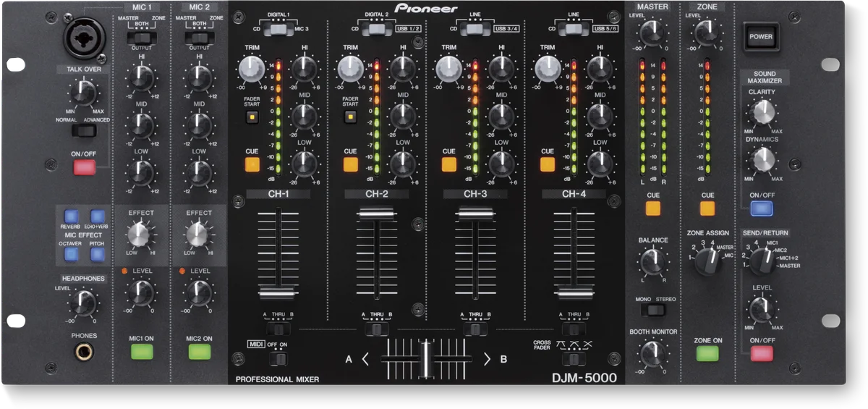Hit the red TALK OVER ON/OFF button
This screenshot has height=409, width=868.
[x=84, y=168]
